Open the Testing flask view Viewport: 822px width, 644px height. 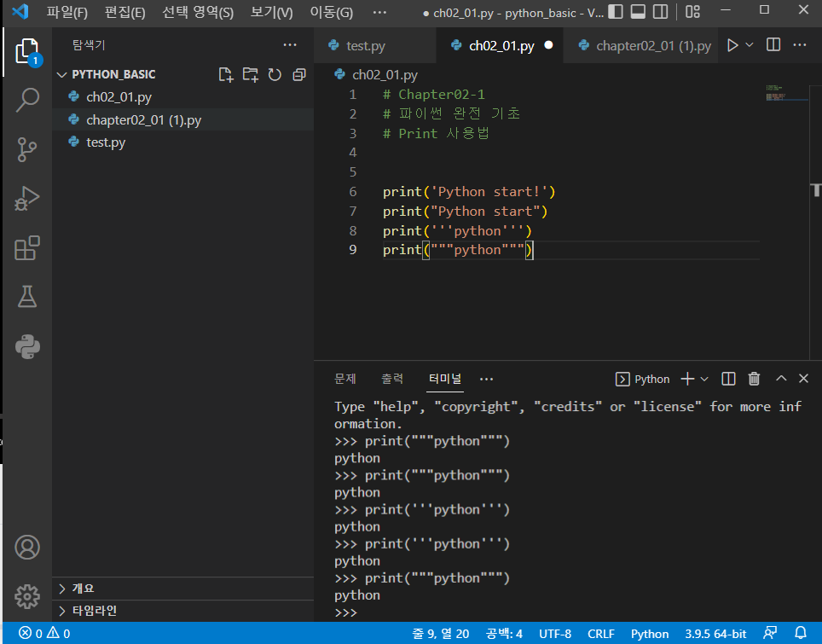(x=27, y=297)
